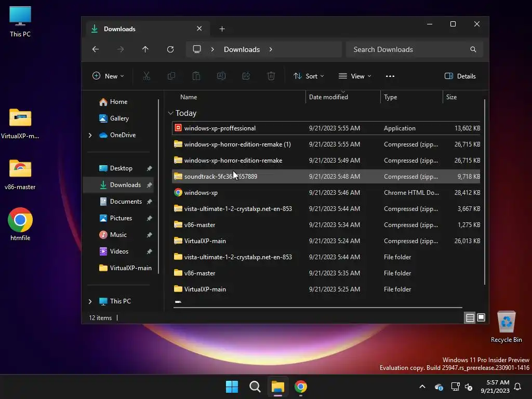Screen dimensions: 532x399
Task: Open Music in navigation pane
Action: [x=118, y=235]
